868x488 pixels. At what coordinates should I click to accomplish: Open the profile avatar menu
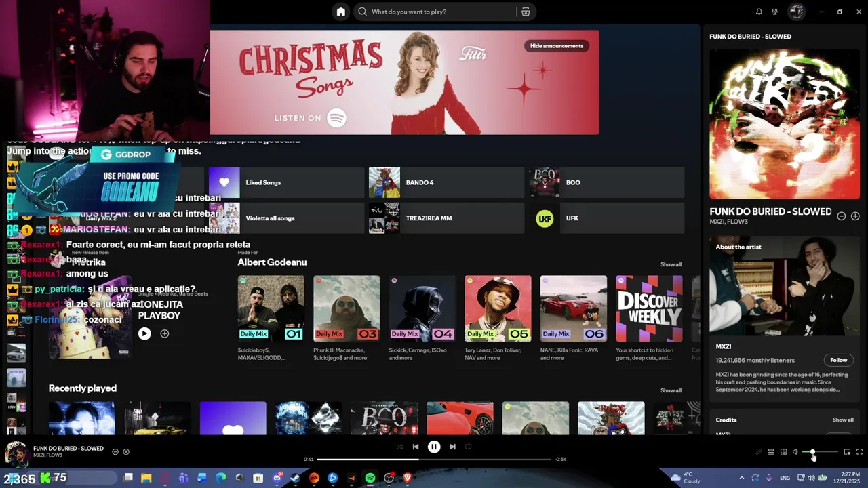coord(796,12)
